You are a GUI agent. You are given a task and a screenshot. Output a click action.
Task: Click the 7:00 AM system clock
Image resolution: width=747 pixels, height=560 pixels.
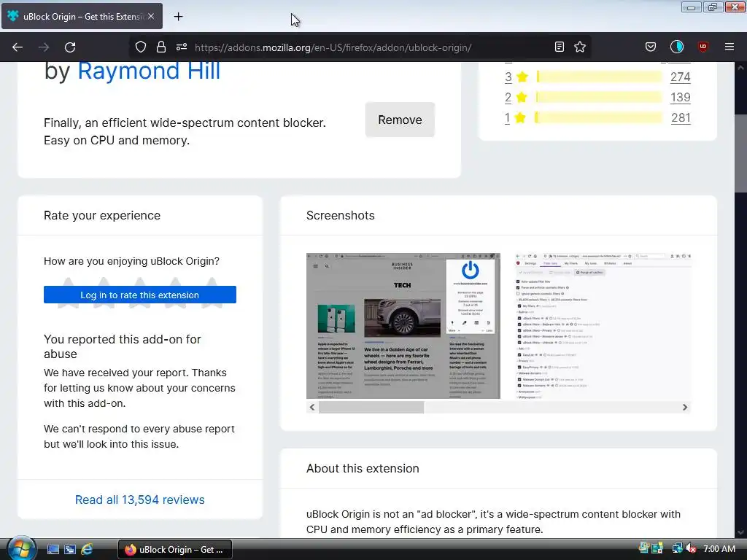click(x=719, y=548)
